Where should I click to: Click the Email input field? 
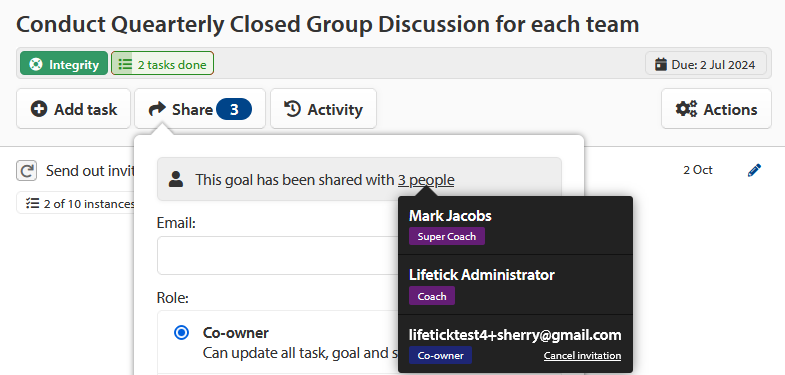pyautogui.click(x=278, y=255)
